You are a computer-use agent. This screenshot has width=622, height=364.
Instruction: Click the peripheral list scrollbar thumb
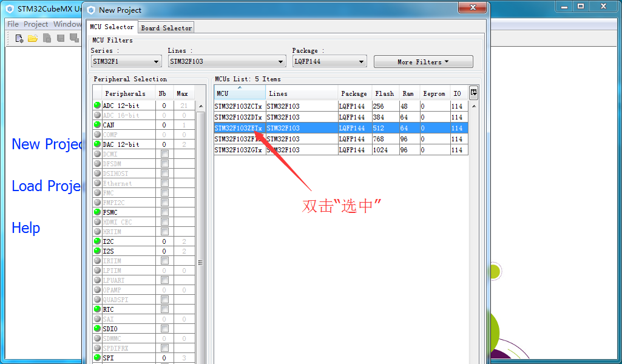(201, 263)
